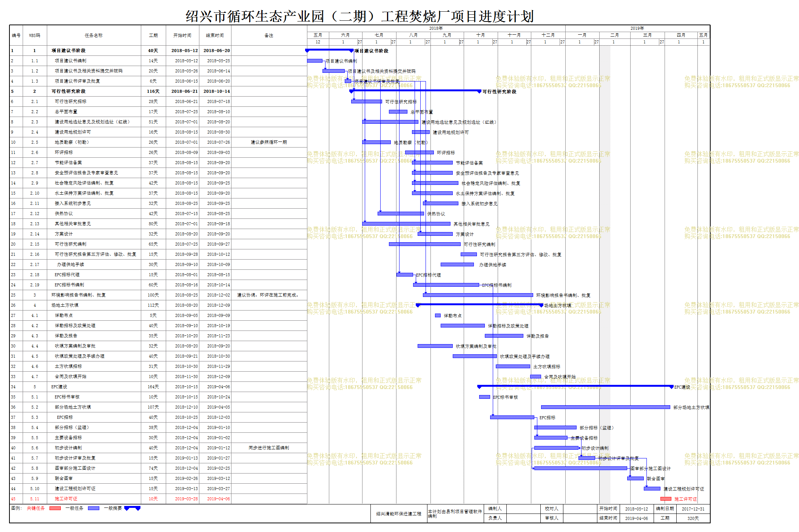Click the footer 编制日期 value 2017-12-31
This screenshot has height=532, width=799.
693,509
